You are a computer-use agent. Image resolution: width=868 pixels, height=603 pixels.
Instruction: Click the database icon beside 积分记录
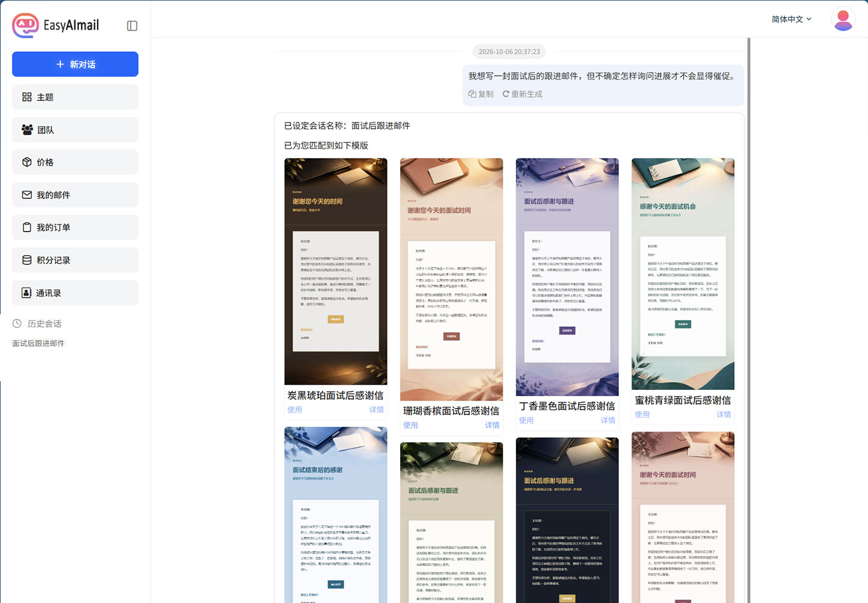27,260
